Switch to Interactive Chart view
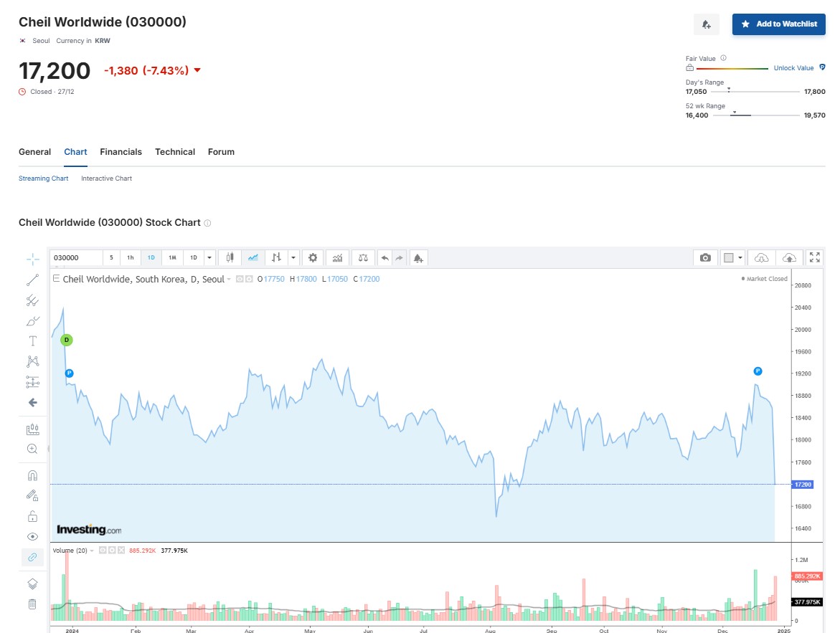 click(x=107, y=179)
